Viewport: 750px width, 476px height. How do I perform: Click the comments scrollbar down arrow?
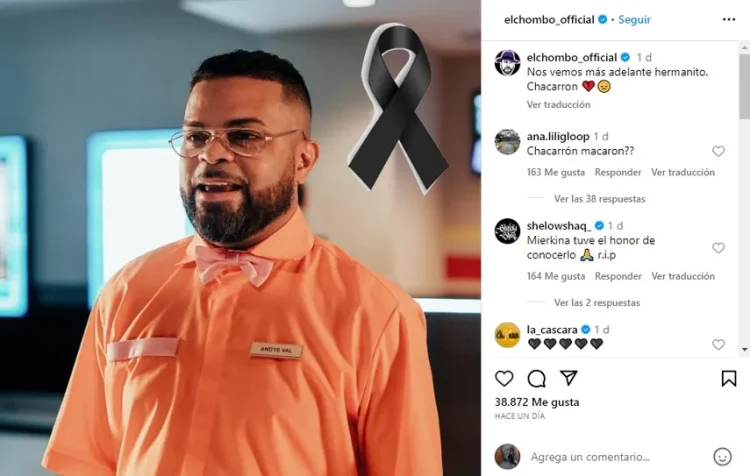(x=745, y=350)
